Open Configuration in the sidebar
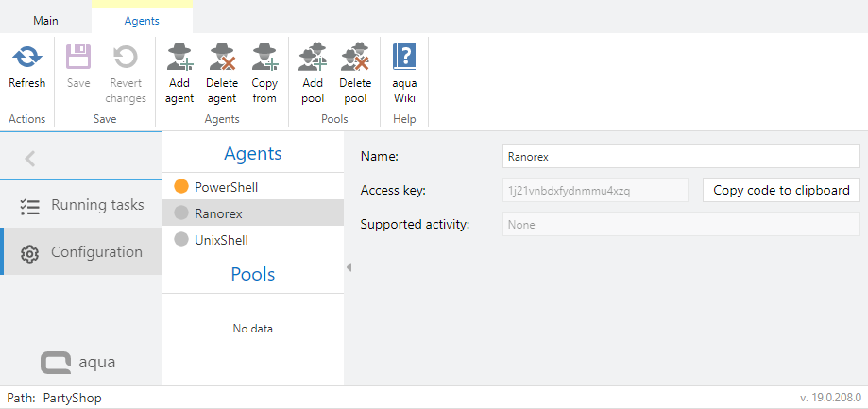The height and width of the screenshot is (409, 868). 96,252
